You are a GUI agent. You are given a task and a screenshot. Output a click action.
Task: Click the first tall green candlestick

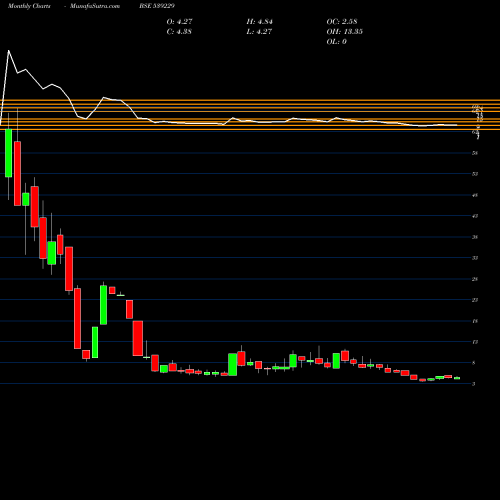click(9, 153)
